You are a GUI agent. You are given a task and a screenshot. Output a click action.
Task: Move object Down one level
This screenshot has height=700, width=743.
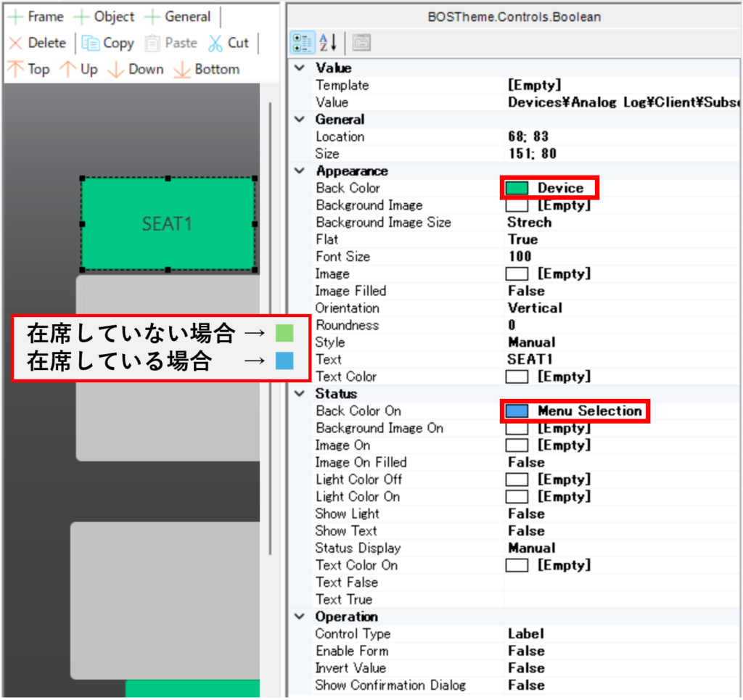coord(116,70)
